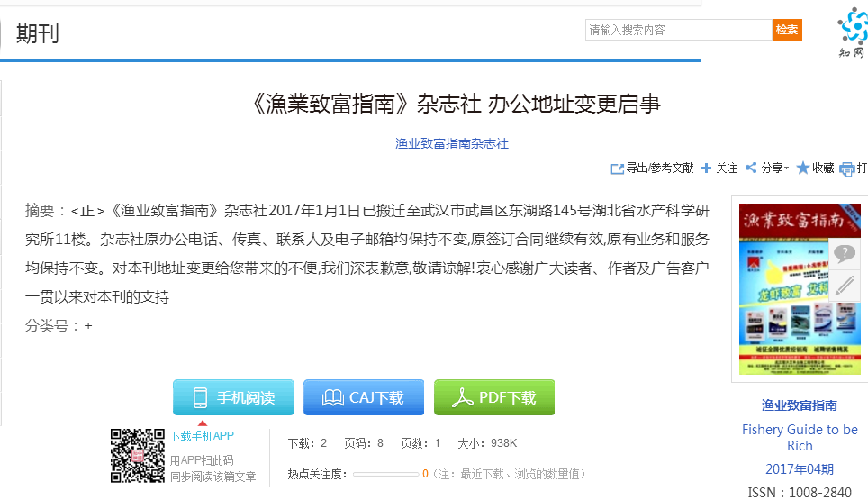Viewport: 868px width, 500px height.
Task: Open the journal cover thumbnail
Action: pos(800,289)
